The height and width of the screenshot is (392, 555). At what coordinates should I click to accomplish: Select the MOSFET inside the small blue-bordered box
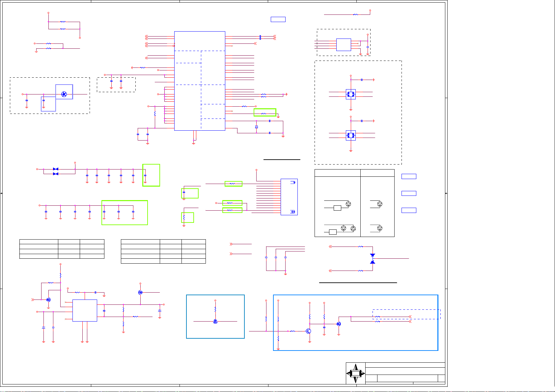click(x=215, y=321)
